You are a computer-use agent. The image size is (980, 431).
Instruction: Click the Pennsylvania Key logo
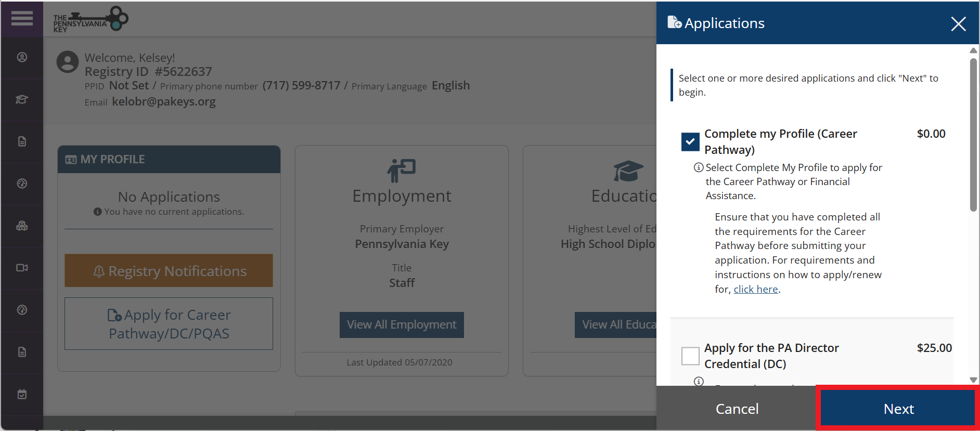pyautogui.click(x=91, y=20)
